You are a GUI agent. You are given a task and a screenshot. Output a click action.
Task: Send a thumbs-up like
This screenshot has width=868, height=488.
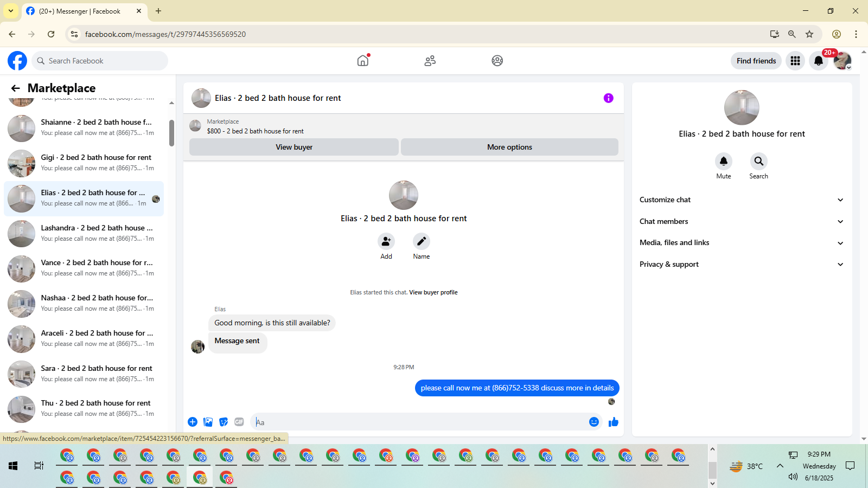pyautogui.click(x=614, y=422)
